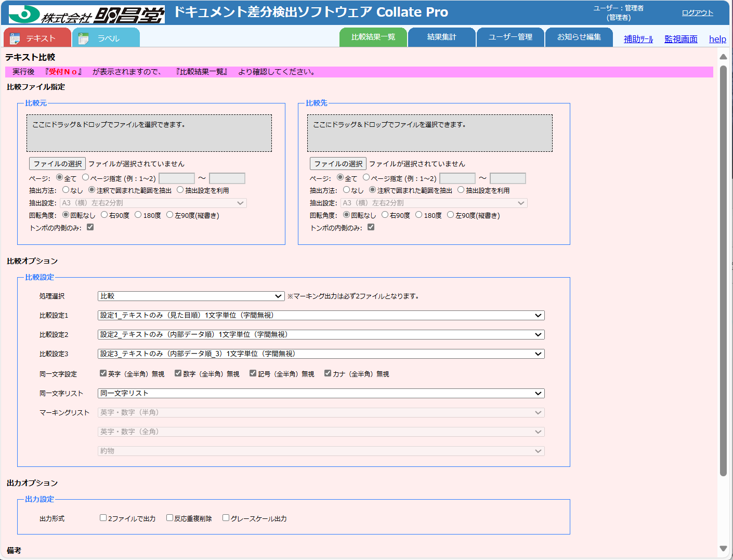Enable 2ファイルで出力 checkbox

tap(103, 518)
